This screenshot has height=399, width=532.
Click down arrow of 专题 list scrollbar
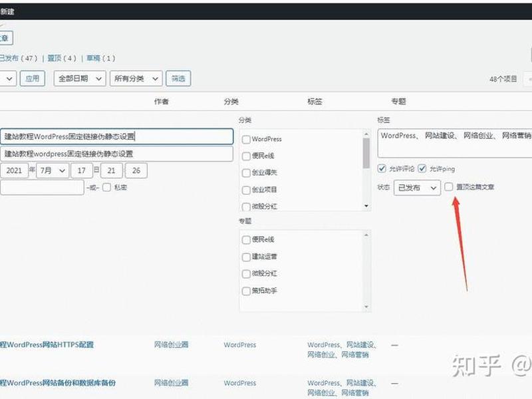tap(366, 307)
